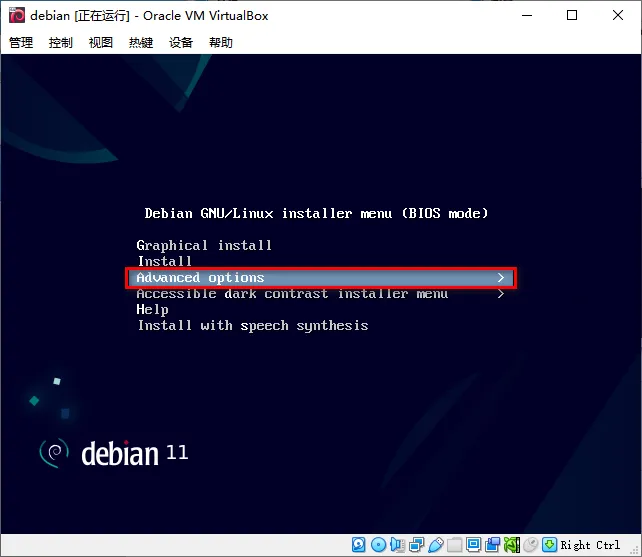Image resolution: width=642 pixels, height=557 pixels.
Task: Open the 帮助 menu
Action: 221,42
